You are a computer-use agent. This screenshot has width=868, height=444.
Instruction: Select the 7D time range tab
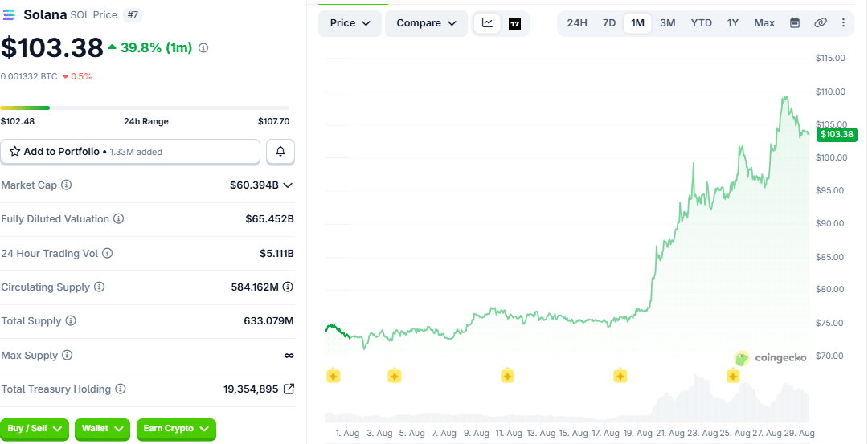(609, 23)
